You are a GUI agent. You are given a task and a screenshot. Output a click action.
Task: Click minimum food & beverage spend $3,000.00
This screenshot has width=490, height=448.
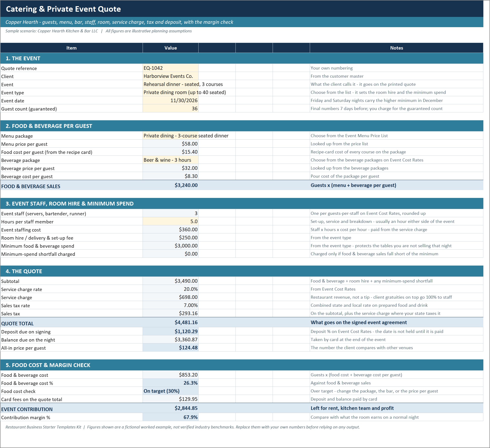click(x=170, y=246)
